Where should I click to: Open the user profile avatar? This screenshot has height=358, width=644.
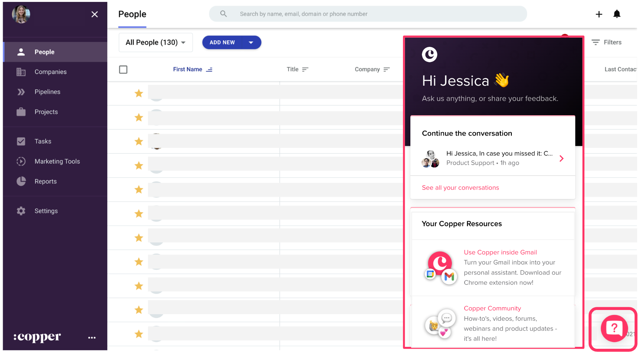coord(21,15)
